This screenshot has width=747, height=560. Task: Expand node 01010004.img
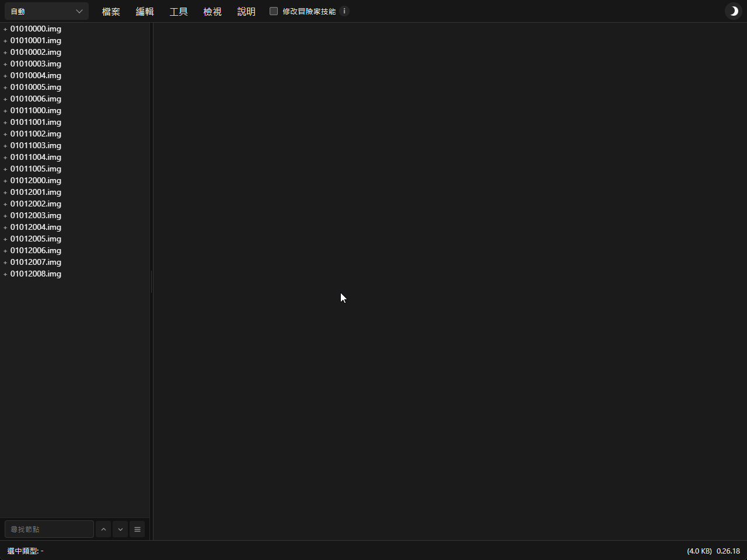pos(5,76)
